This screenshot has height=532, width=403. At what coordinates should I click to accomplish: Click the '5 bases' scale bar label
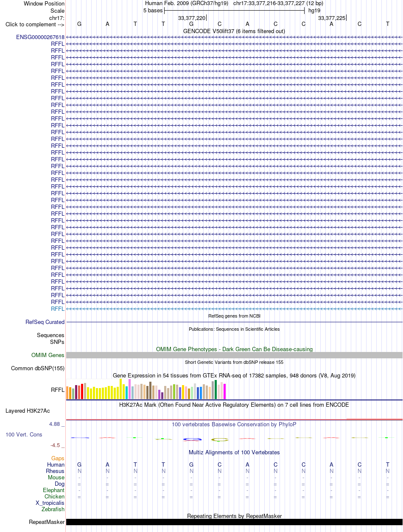[x=153, y=11]
